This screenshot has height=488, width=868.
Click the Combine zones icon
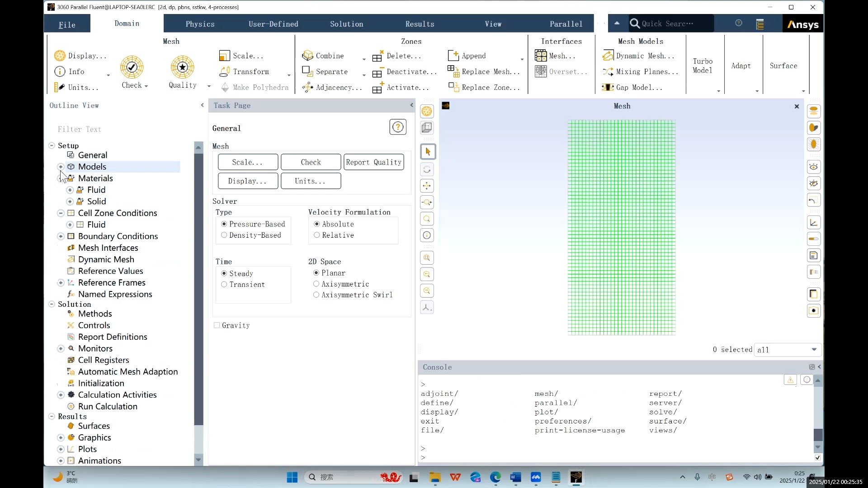pos(308,56)
